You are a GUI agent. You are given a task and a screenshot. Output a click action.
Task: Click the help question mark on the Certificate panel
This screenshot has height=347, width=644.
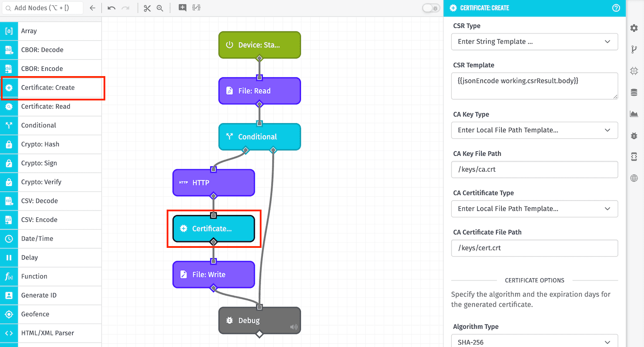(x=616, y=8)
